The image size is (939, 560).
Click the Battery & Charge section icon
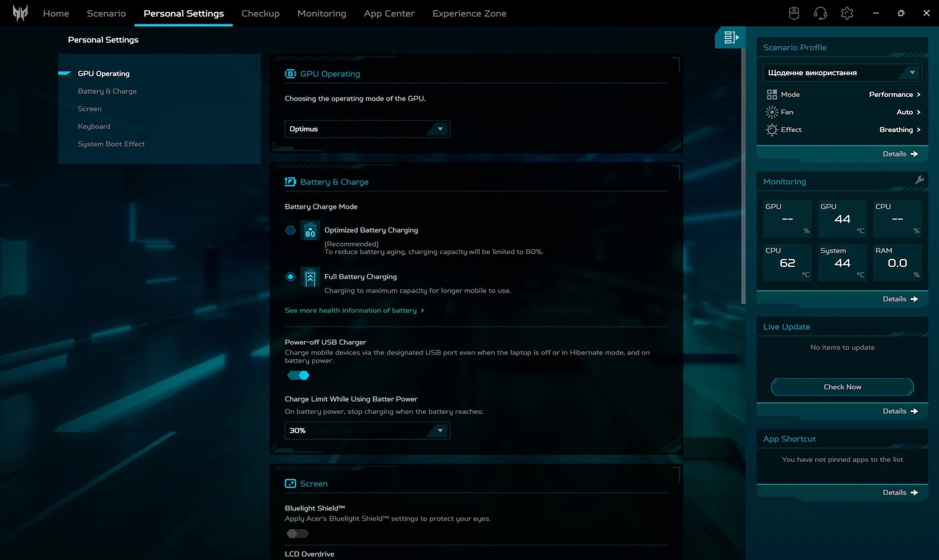pyautogui.click(x=290, y=182)
